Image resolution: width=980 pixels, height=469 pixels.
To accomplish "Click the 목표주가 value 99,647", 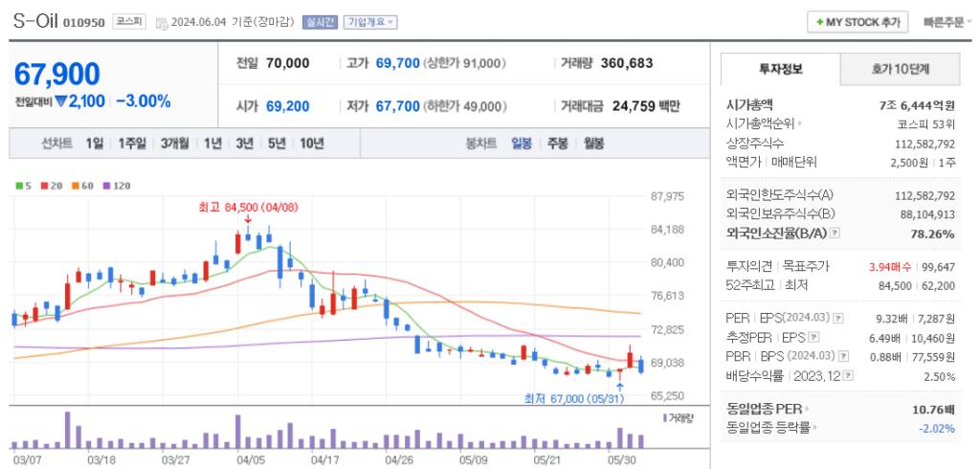I will (938, 267).
